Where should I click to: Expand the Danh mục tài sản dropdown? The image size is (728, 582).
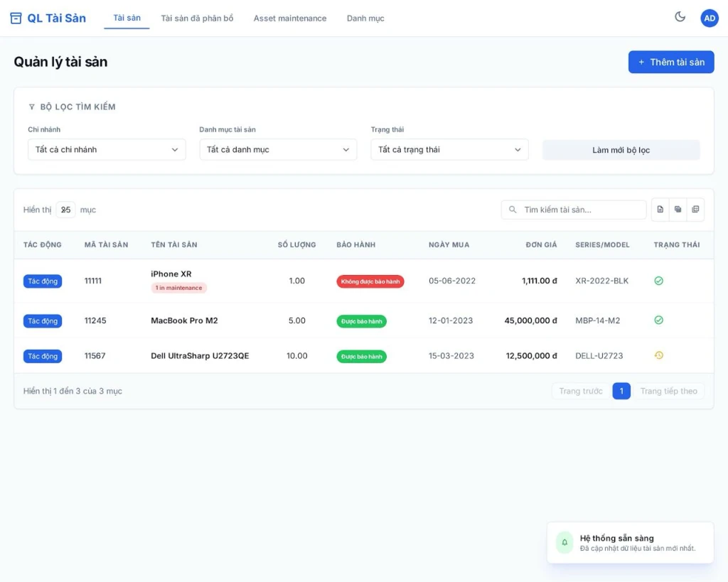(x=278, y=150)
